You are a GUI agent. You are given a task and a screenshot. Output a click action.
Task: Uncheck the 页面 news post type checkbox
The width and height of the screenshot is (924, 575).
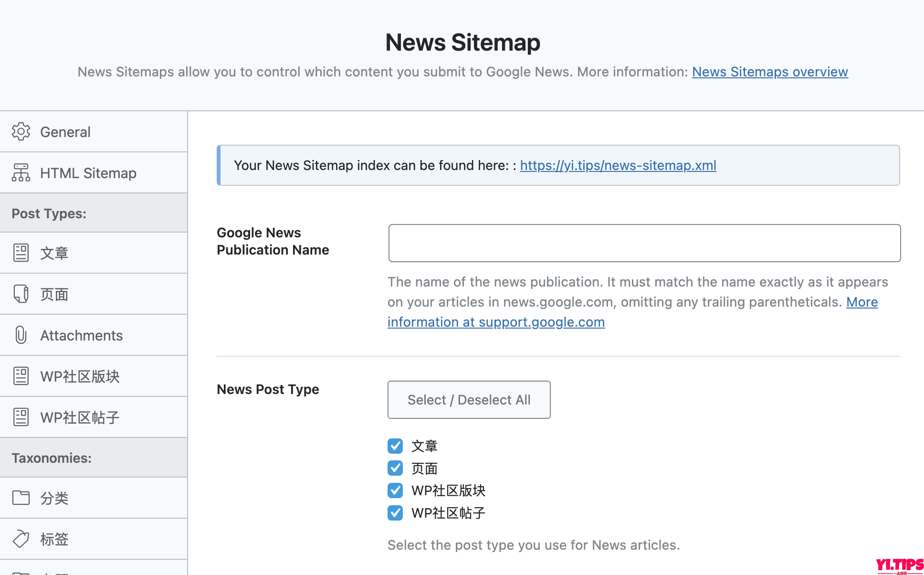395,468
